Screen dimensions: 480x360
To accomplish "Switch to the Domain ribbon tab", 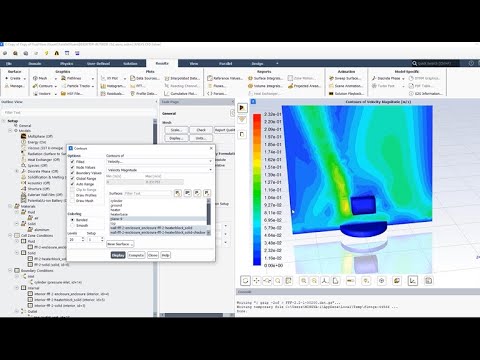I will [x=35, y=63].
